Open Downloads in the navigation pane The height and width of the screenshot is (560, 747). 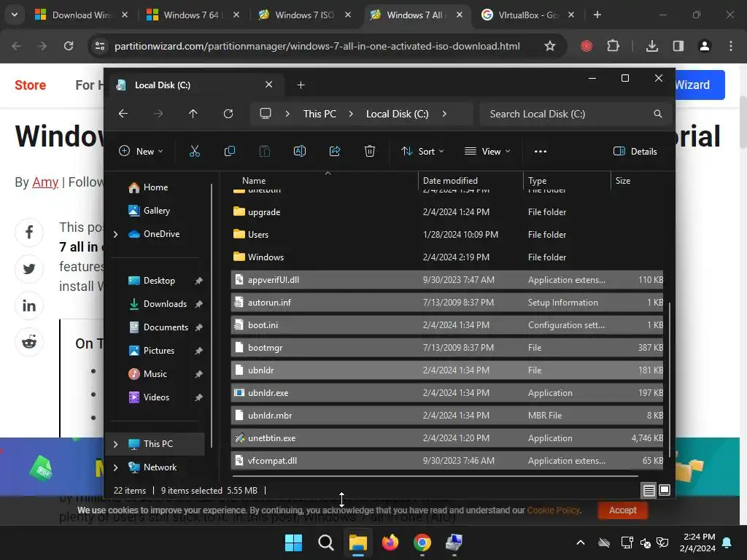point(165,304)
